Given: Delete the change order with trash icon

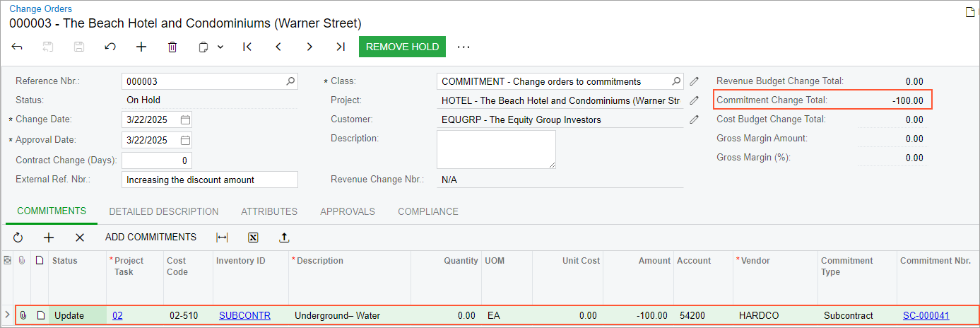Looking at the screenshot, I should [172, 47].
